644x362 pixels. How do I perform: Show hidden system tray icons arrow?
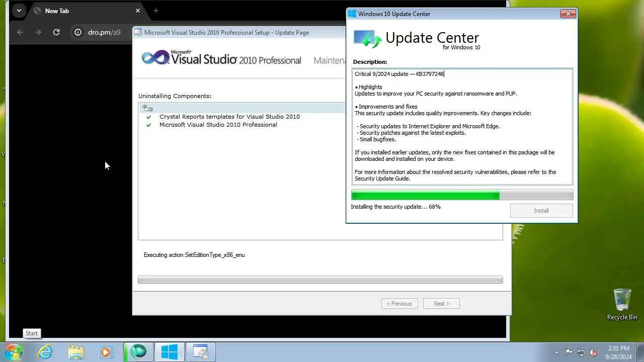coord(556,352)
